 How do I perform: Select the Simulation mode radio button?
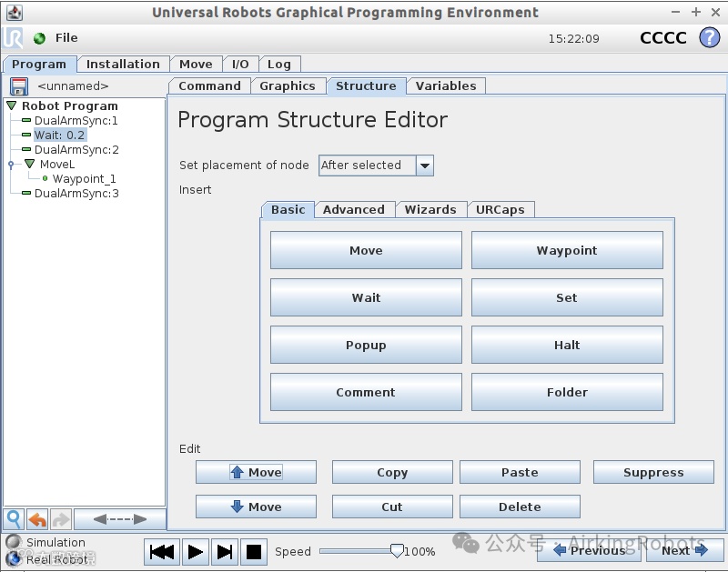pos(14,542)
